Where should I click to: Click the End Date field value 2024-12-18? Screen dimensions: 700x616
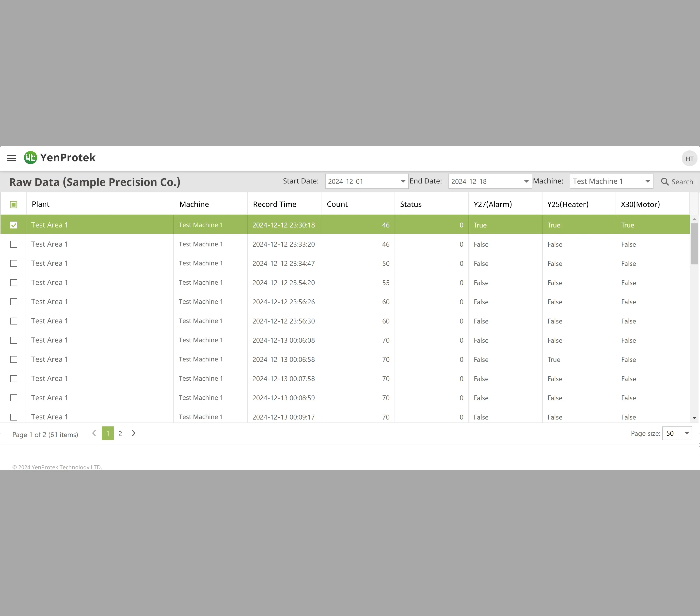click(469, 182)
